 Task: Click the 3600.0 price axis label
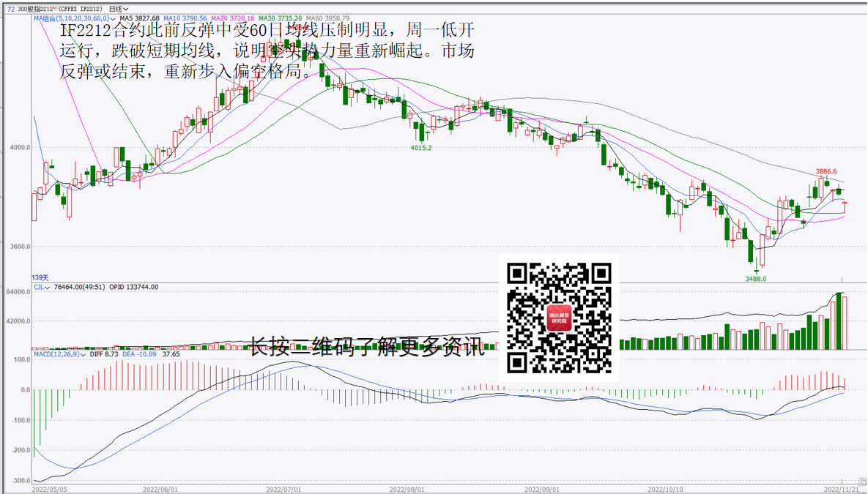20,247
